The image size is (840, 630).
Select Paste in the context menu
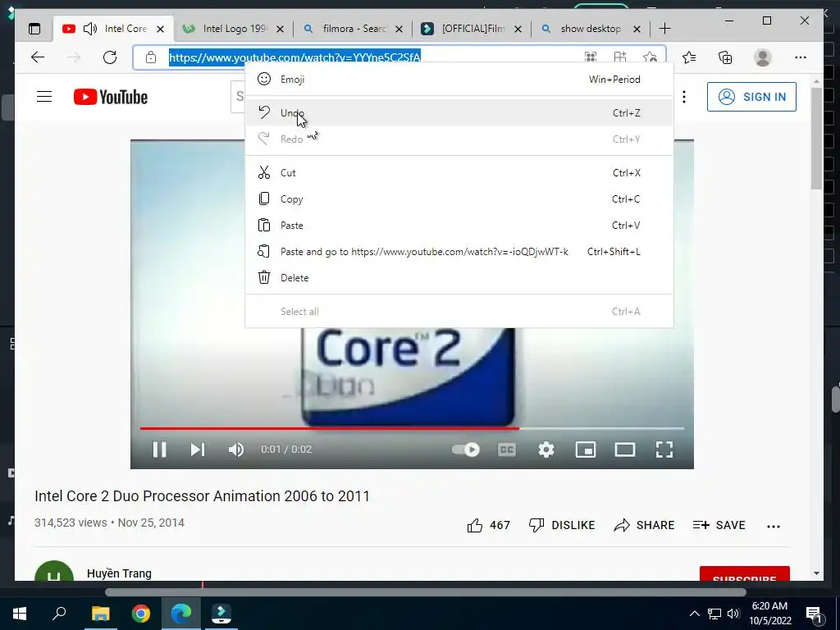(459, 225)
